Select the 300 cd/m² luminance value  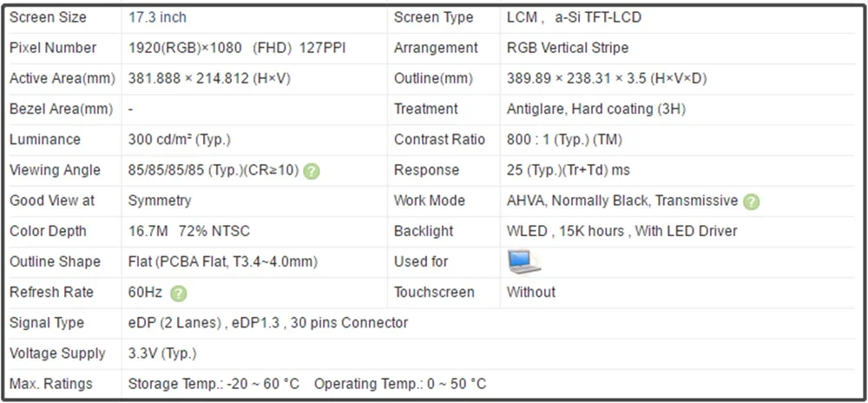pyautogui.click(x=179, y=140)
